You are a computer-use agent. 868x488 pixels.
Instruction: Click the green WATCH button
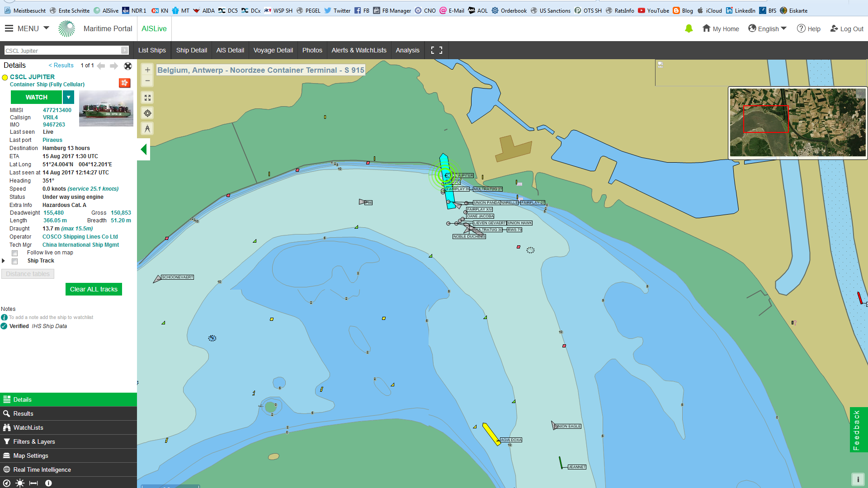pos(37,97)
